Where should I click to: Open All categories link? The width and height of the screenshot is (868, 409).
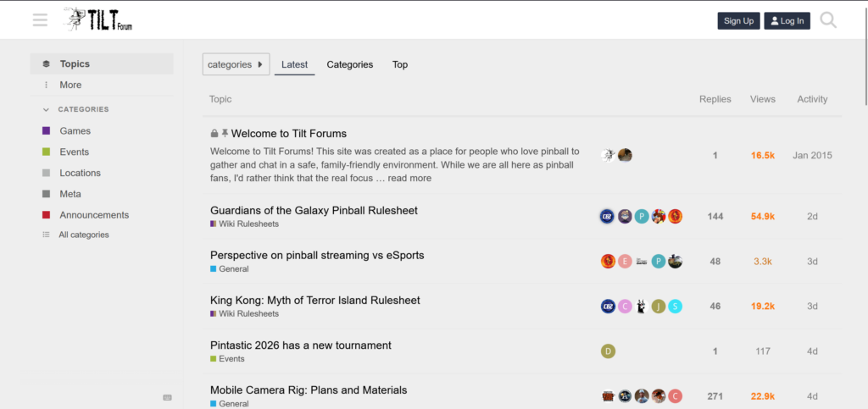[84, 235]
